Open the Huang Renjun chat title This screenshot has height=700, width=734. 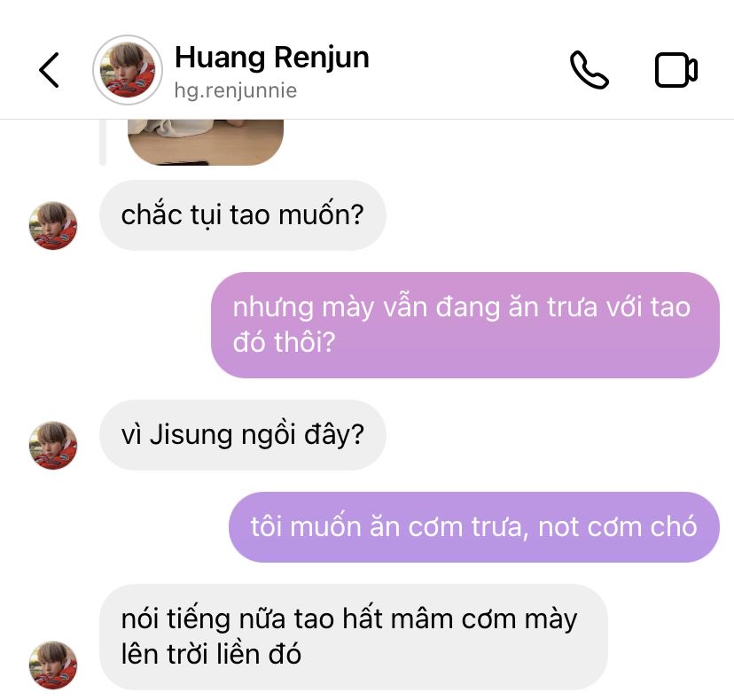click(x=272, y=58)
